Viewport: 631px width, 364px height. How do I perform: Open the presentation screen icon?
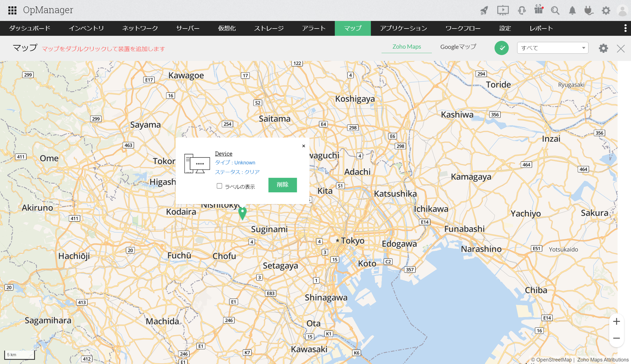point(503,11)
